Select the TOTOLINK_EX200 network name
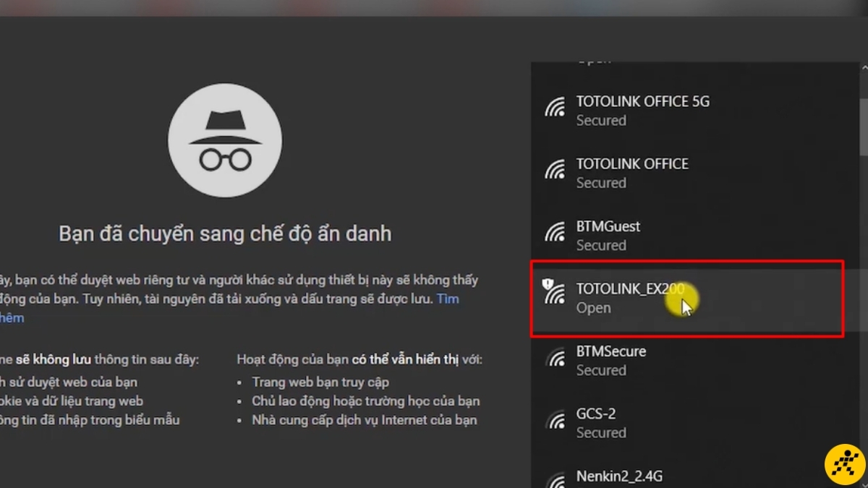Image resolution: width=868 pixels, height=488 pixels. [630, 289]
